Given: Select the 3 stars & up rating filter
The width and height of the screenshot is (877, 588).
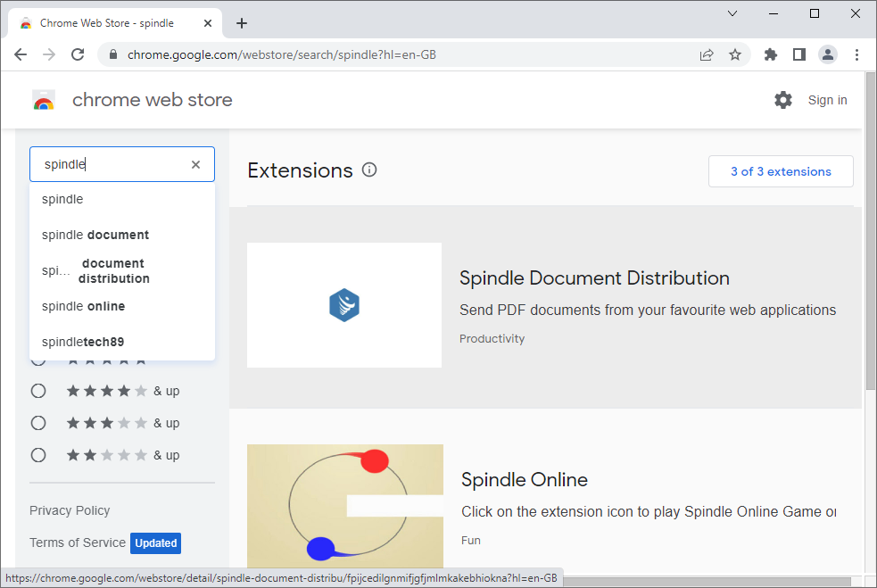Looking at the screenshot, I should click(38, 423).
